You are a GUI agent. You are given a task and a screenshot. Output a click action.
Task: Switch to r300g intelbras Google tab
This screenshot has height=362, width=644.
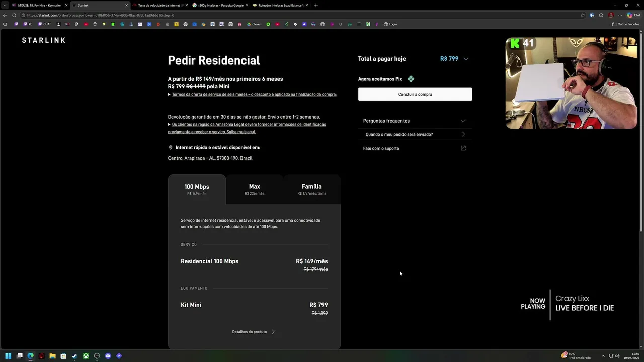click(x=220, y=5)
